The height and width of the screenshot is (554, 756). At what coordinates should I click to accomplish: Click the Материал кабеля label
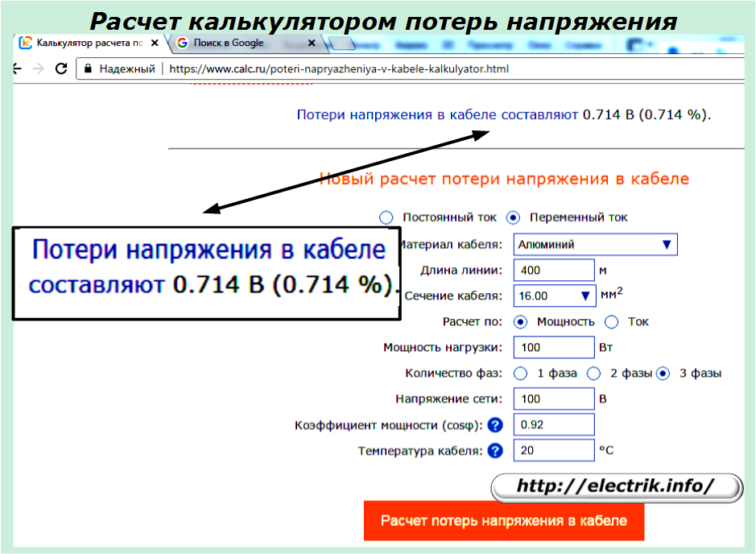451,245
